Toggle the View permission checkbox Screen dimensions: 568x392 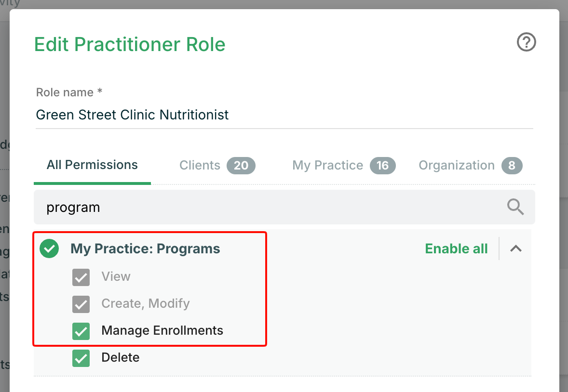(x=81, y=277)
